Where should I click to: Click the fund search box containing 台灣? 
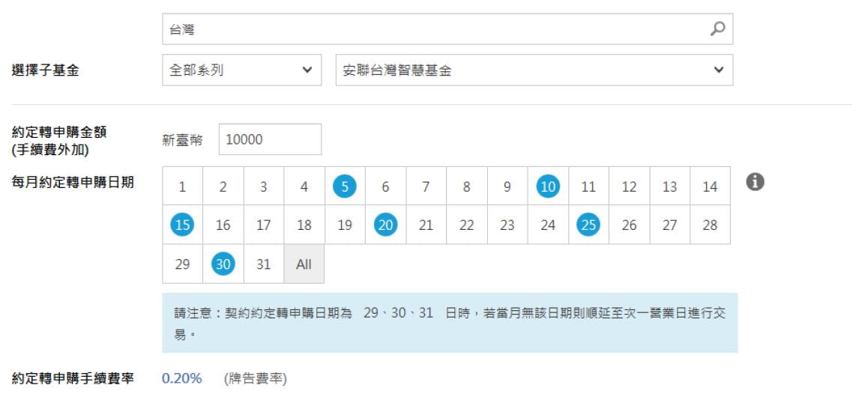(447, 28)
